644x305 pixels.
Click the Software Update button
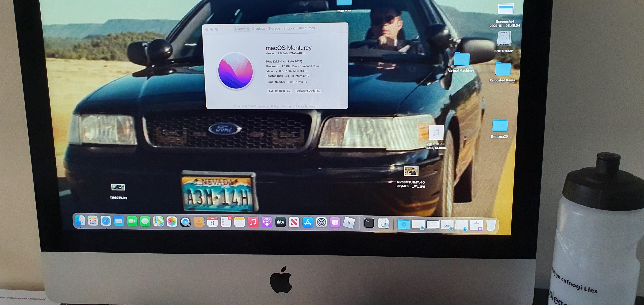(308, 91)
